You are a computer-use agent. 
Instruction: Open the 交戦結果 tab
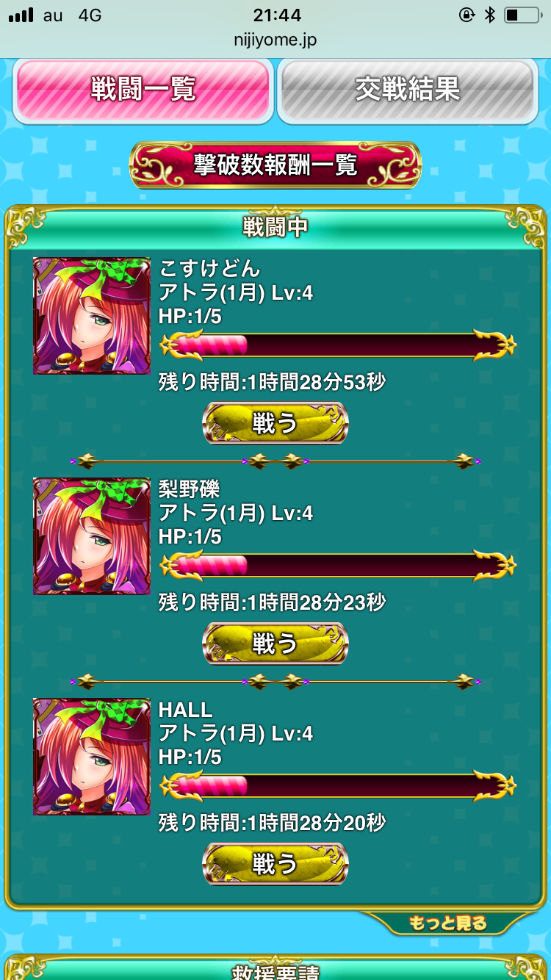pos(408,90)
